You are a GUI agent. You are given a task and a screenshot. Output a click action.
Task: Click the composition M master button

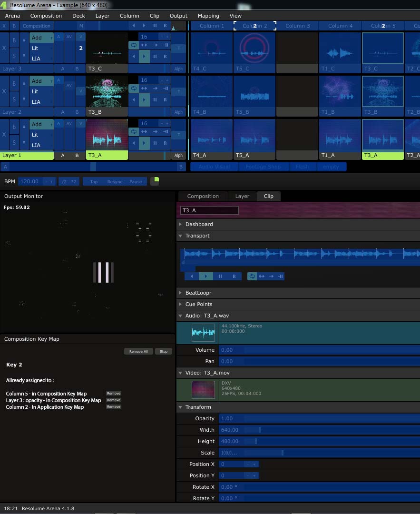[x=81, y=26]
